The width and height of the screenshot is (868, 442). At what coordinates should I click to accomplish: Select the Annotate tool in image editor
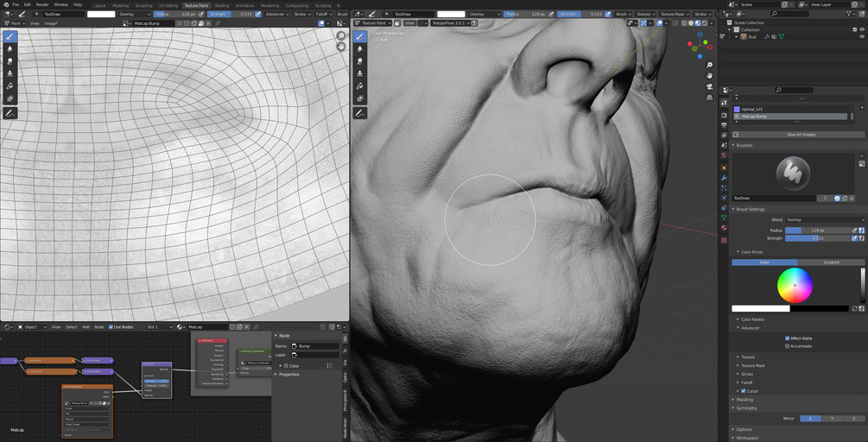[10, 113]
